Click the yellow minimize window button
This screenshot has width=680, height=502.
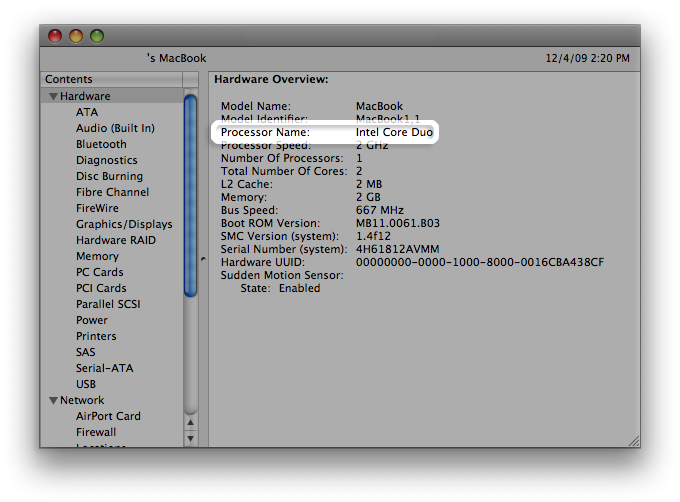click(x=76, y=36)
